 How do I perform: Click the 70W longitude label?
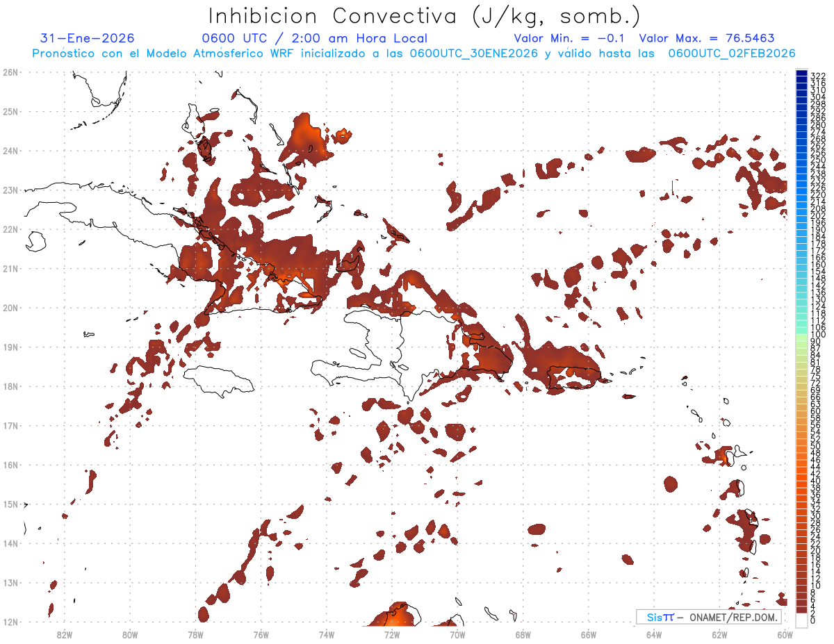[457, 634]
